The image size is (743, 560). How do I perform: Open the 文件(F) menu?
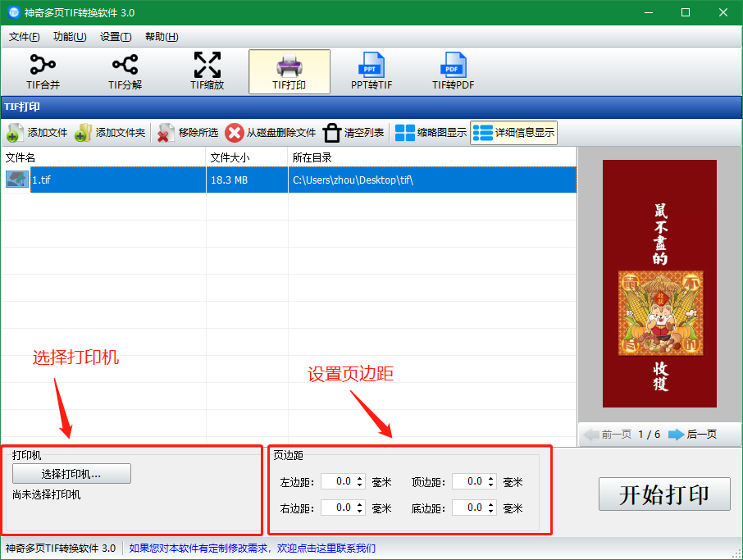tap(25, 37)
